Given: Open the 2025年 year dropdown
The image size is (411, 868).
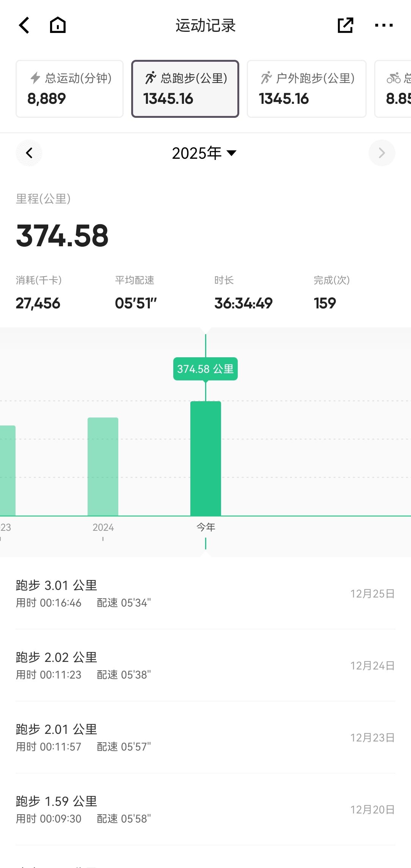Looking at the screenshot, I should point(204,153).
